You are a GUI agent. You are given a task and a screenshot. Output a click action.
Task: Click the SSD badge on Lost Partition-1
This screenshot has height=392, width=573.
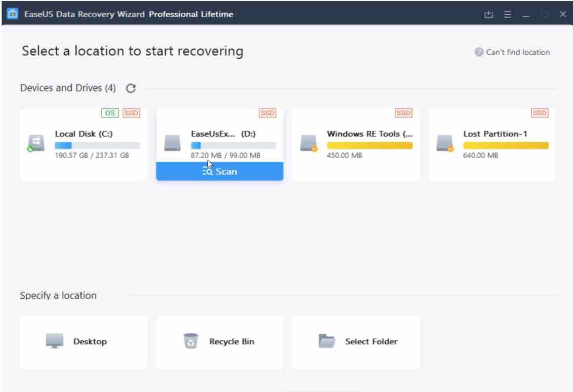pyautogui.click(x=540, y=113)
